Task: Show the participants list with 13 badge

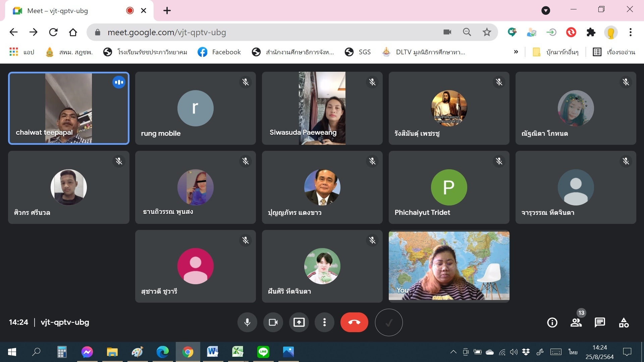Action: tap(576, 322)
